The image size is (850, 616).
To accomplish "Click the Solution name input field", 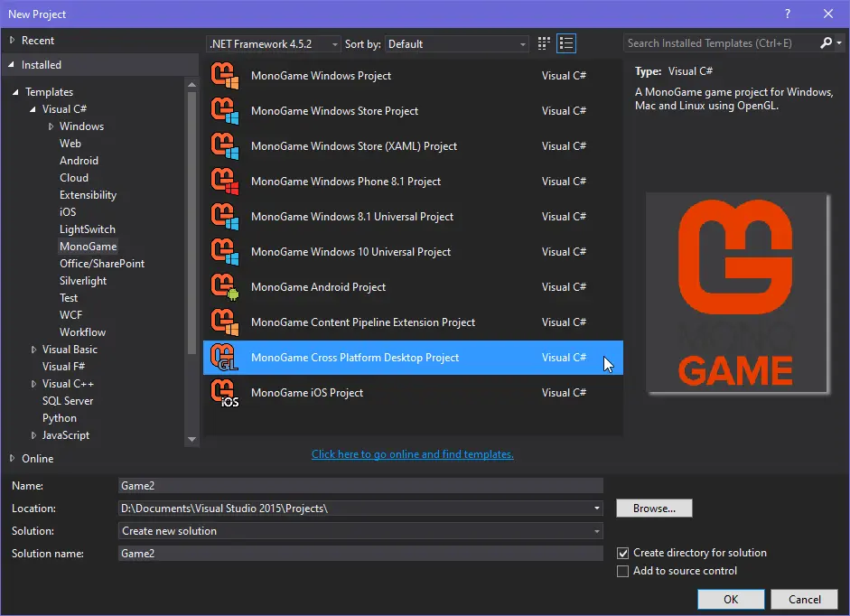I will [x=360, y=554].
